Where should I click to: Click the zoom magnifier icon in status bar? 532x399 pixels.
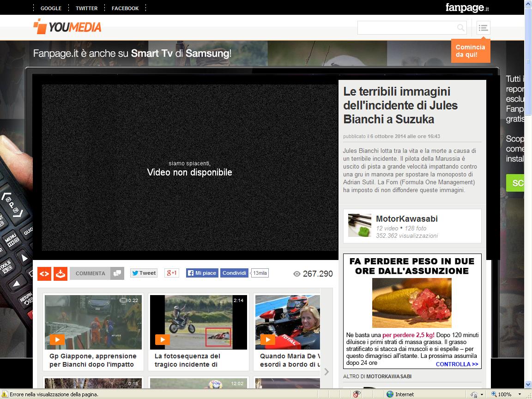[x=494, y=394]
